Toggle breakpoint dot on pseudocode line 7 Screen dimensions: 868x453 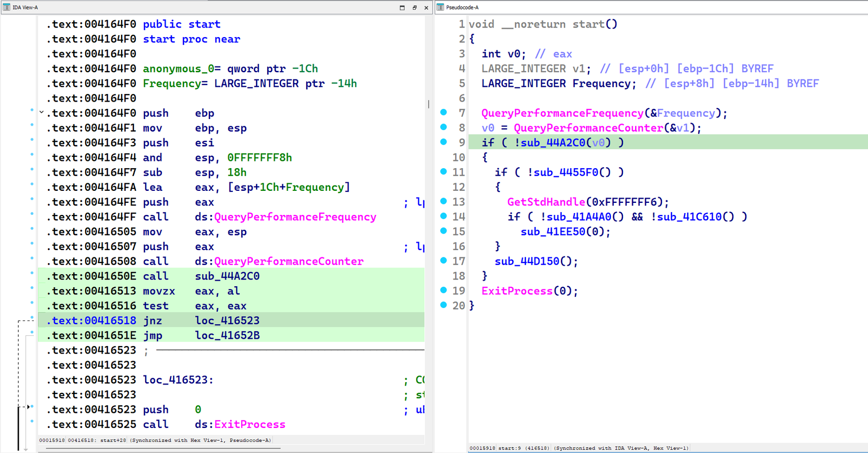click(444, 112)
